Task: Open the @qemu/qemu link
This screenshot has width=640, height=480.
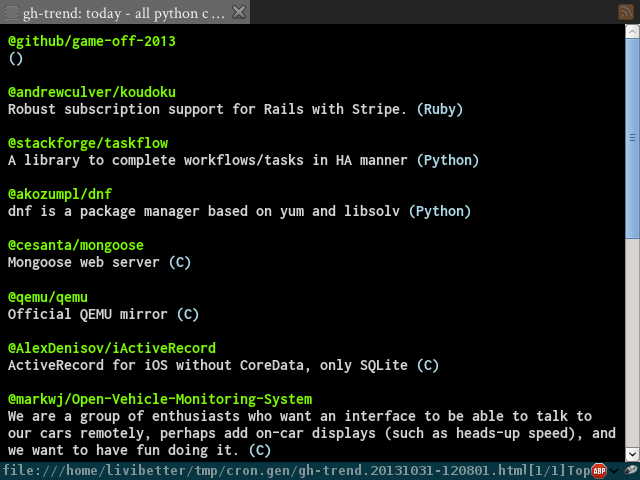Action: 48,297
